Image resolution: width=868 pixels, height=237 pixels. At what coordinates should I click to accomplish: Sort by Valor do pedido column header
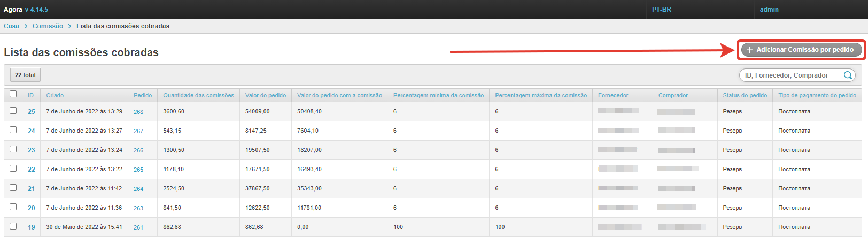(266, 95)
